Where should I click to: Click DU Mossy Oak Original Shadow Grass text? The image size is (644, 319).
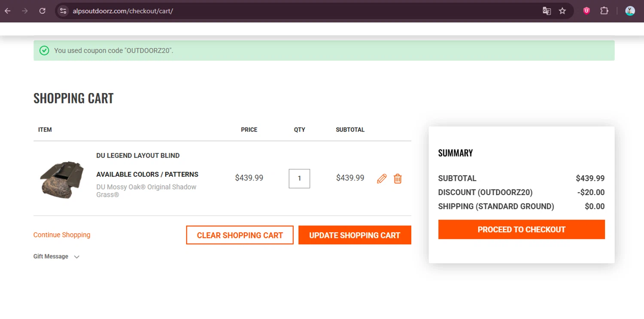pos(146,191)
